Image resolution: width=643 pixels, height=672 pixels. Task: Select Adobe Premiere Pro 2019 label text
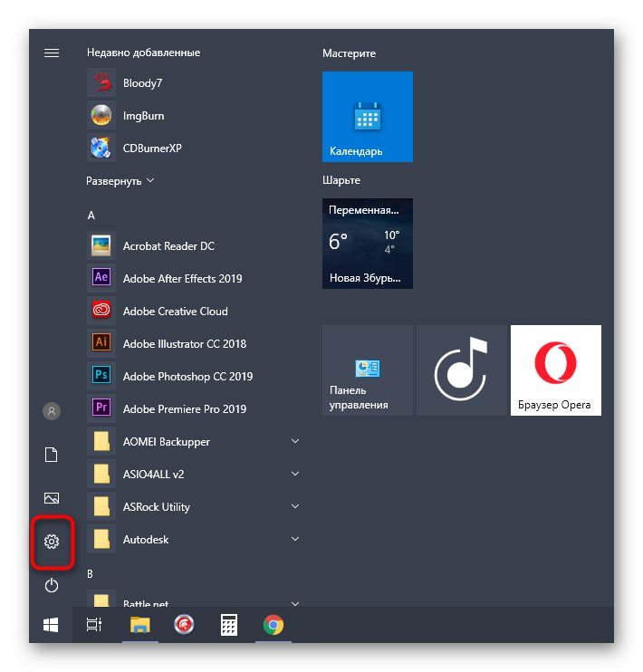coord(185,408)
